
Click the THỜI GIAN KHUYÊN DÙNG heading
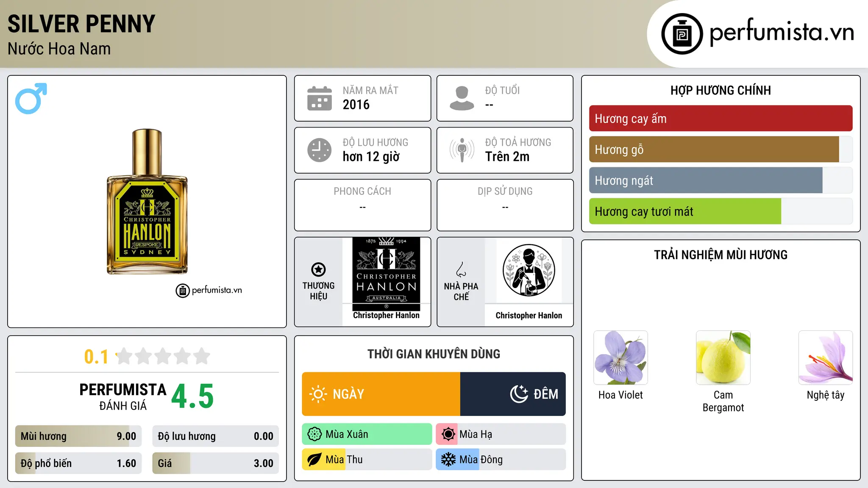[x=434, y=354]
